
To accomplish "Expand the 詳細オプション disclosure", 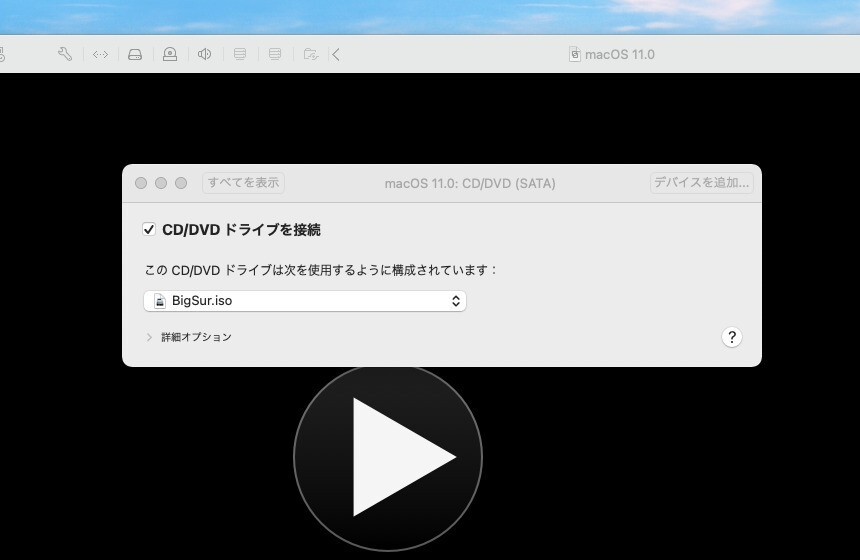I will tap(149, 337).
